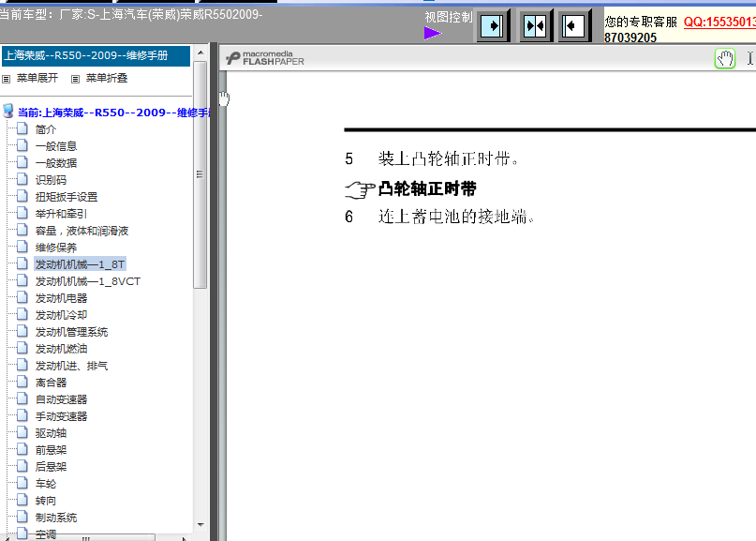Open the 发动机进、排气 chapter
Screen dimensions: 756x541
pos(72,366)
